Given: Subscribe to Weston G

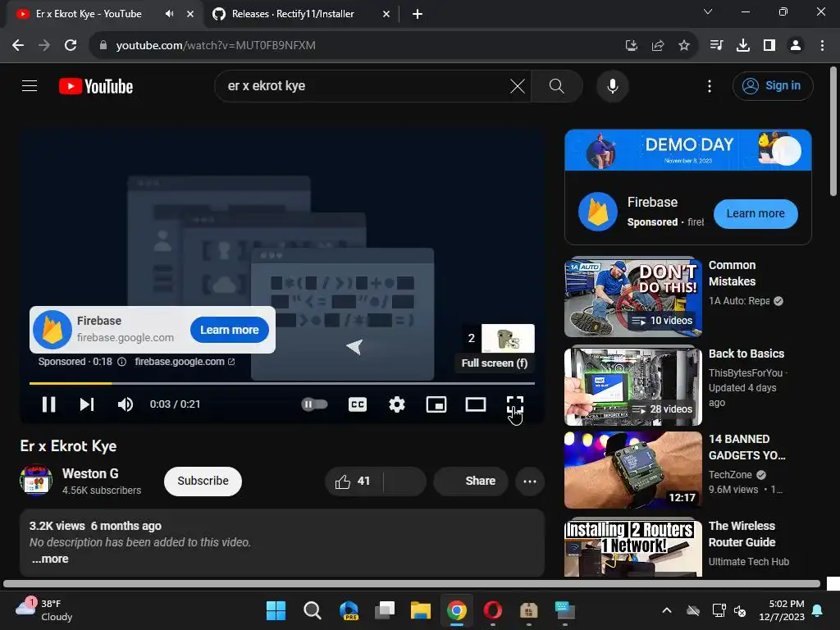Looking at the screenshot, I should click(203, 481).
